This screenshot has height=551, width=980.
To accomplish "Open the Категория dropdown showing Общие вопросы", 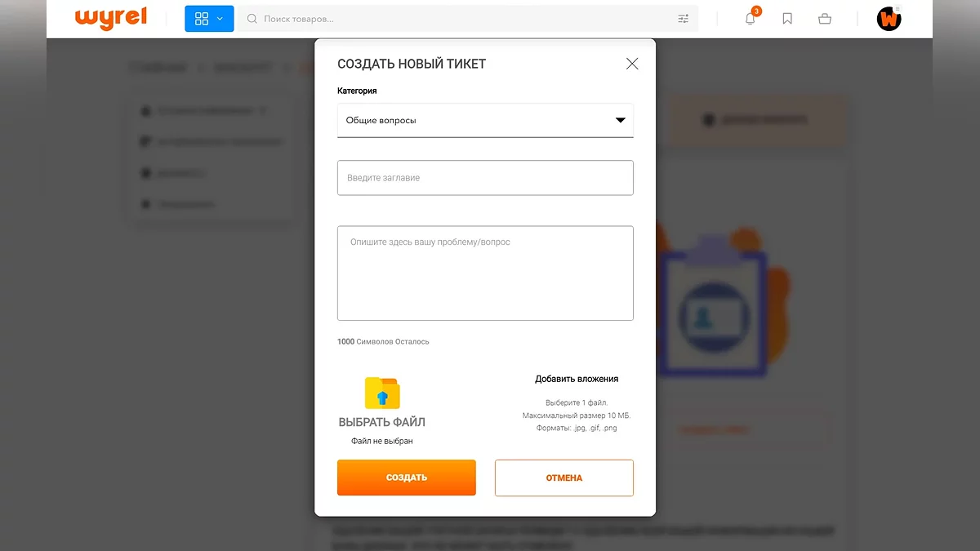I will [474, 120].
